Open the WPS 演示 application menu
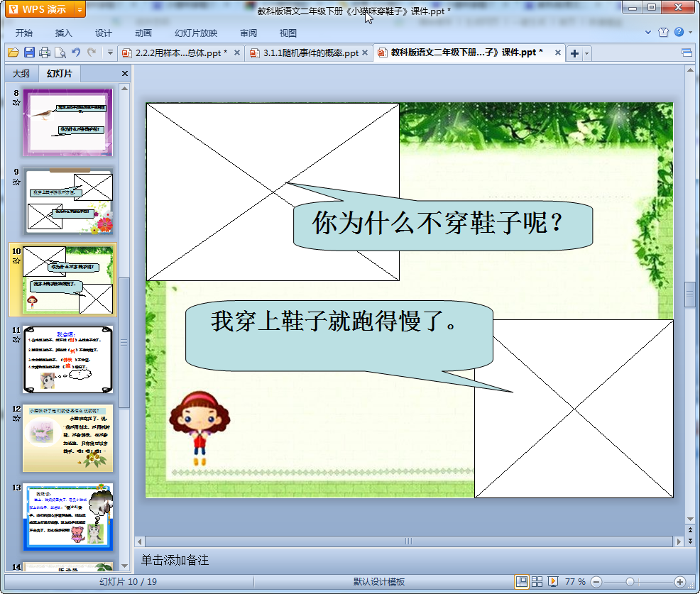This screenshot has height=594, width=700. (40, 9)
